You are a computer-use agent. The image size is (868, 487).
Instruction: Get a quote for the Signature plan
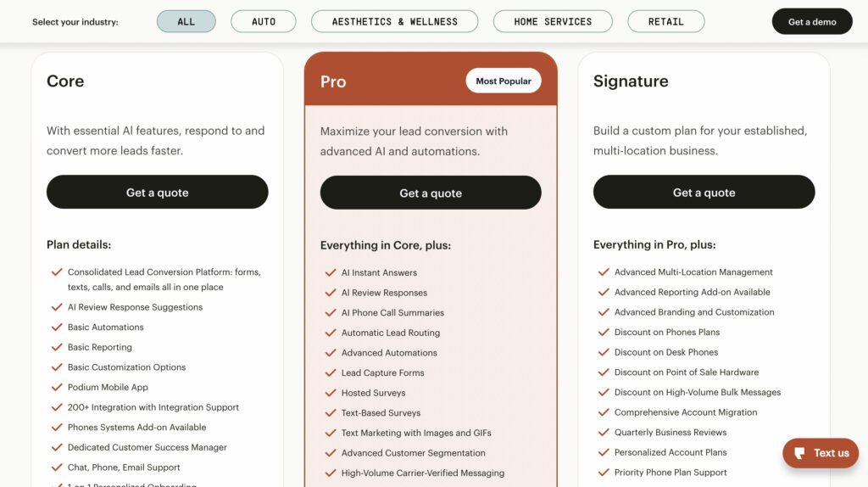[x=704, y=193]
